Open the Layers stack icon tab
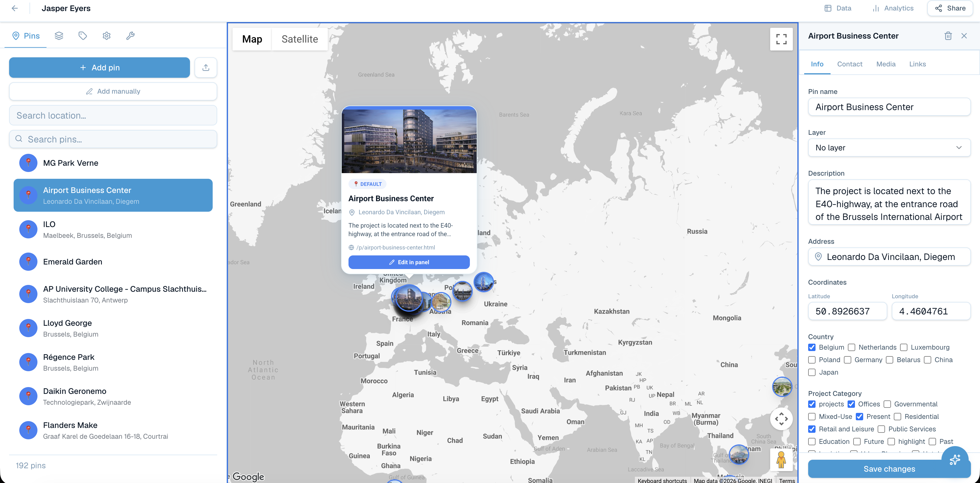The width and height of the screenshot is (980, 483). 59,36
